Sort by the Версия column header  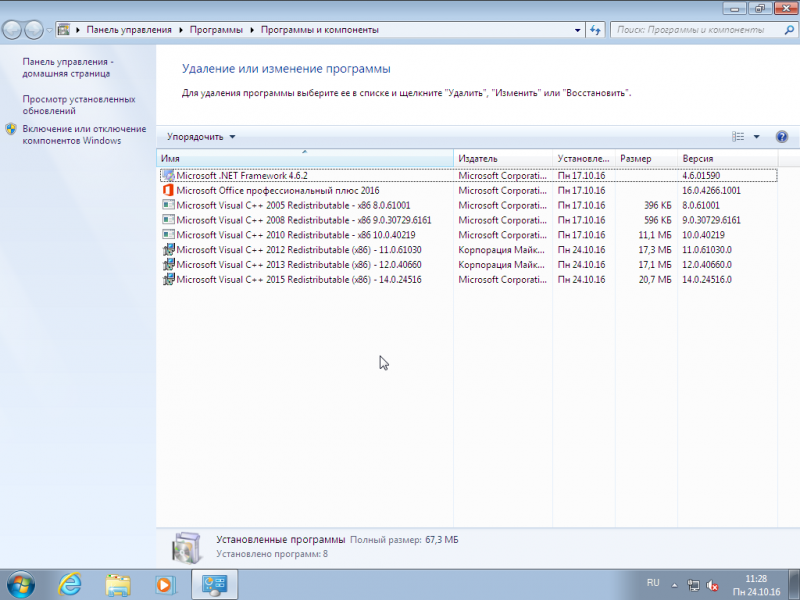pyautogui.click(x=728, y=159)
